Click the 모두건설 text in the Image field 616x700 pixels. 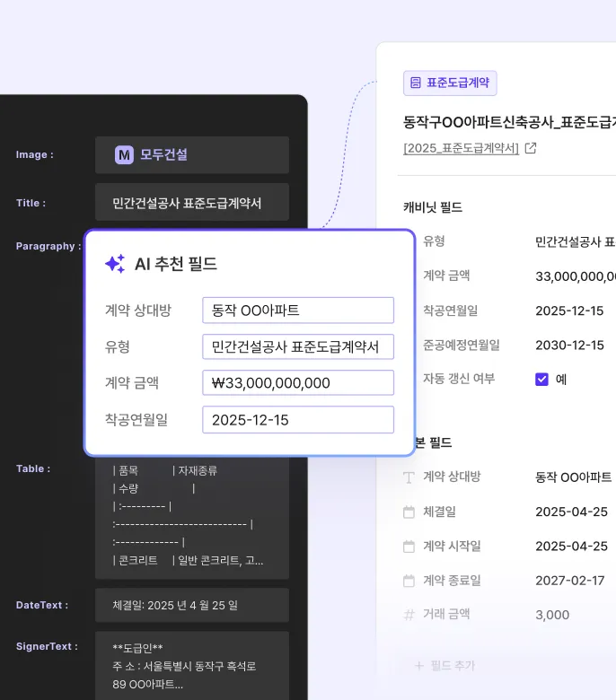[164, 155]
